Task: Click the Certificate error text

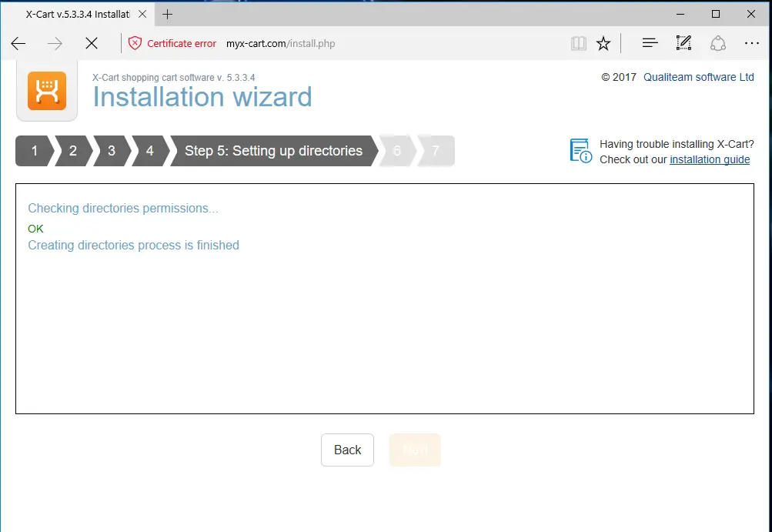Action: [x=182, y=44]
